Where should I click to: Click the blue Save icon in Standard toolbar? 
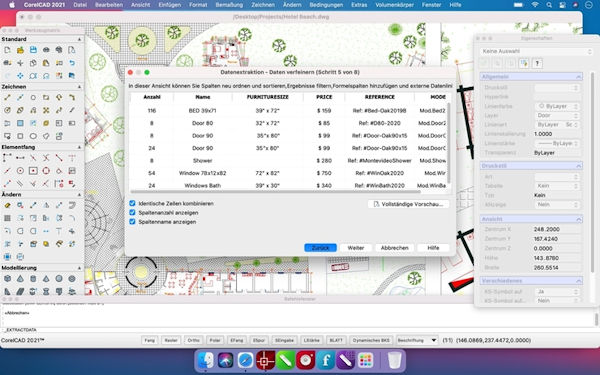(33, 50)
